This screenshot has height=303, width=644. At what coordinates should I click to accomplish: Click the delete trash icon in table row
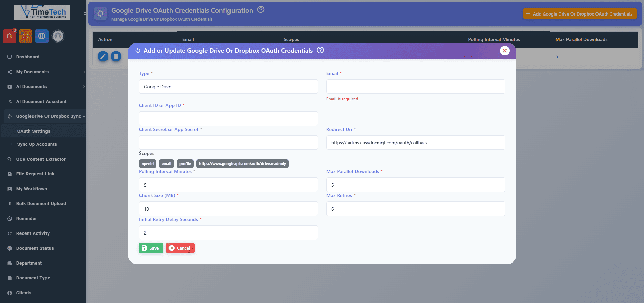[x=116, y=56]
